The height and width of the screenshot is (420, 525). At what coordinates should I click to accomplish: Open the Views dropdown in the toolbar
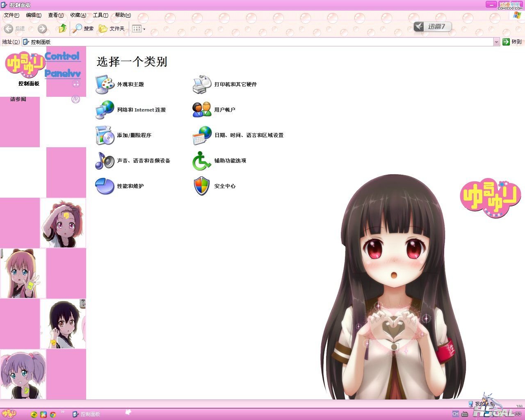click(x=139, y=29)
